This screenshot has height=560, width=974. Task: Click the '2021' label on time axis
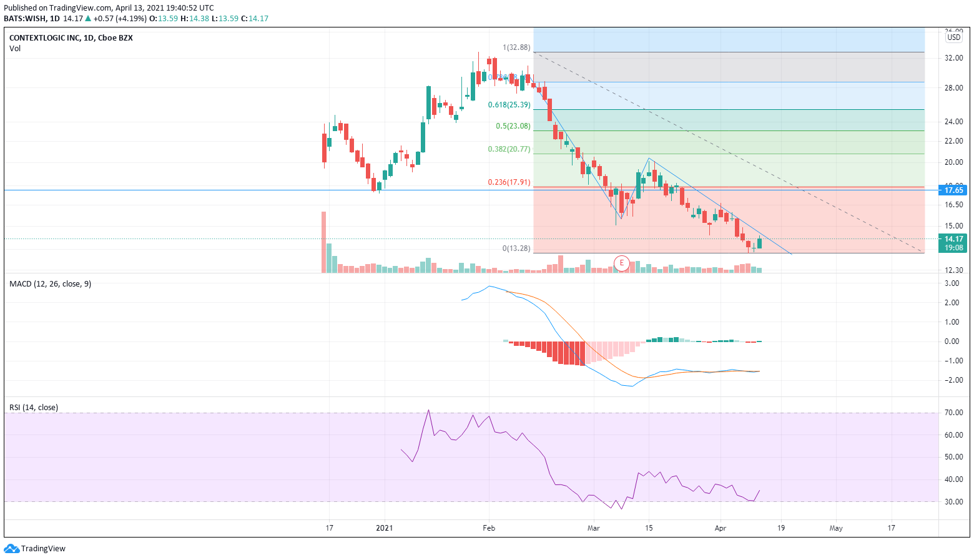coord(384,528)
